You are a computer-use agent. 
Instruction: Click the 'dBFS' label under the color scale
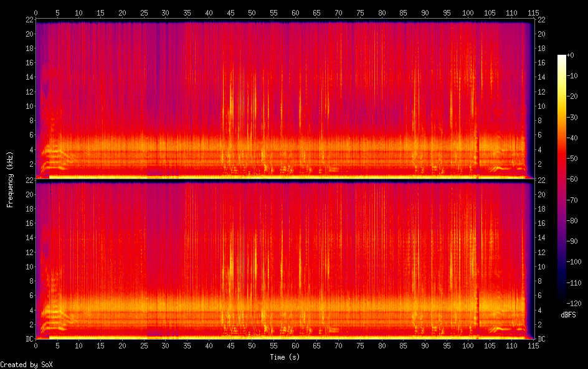click(x=568, y=315)
